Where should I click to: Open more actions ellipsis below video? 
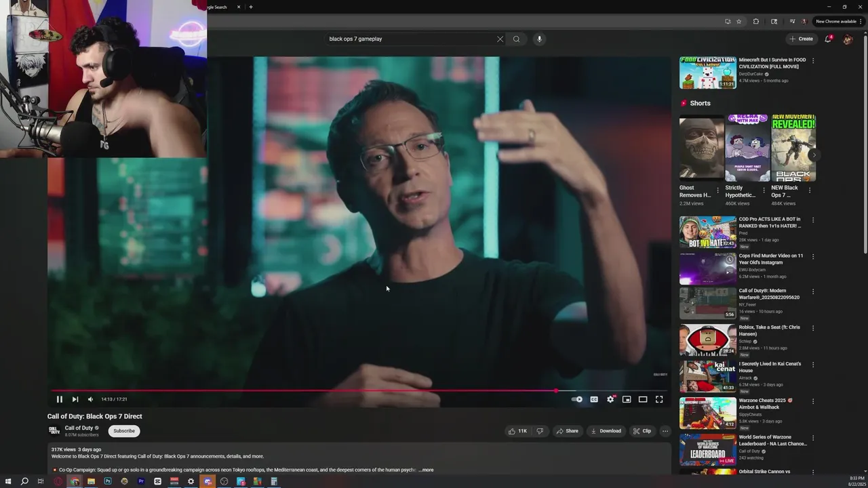pyautogui.click(x=665, y=431)
